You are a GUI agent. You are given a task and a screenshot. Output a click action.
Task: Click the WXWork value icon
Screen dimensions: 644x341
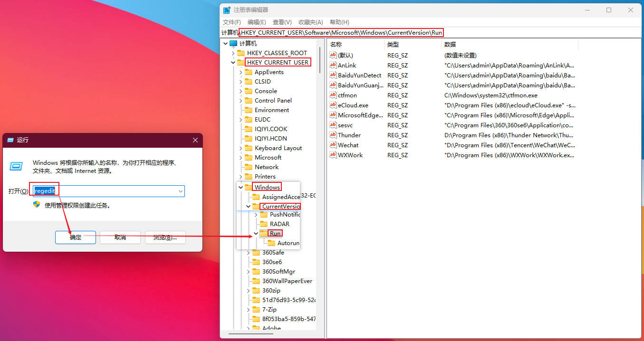click(333, 155)
